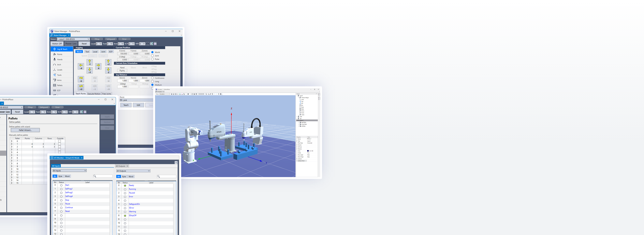
Task: Check the Outside box for pallet 1
Action: pyautogui.click(x=60, y=144)
